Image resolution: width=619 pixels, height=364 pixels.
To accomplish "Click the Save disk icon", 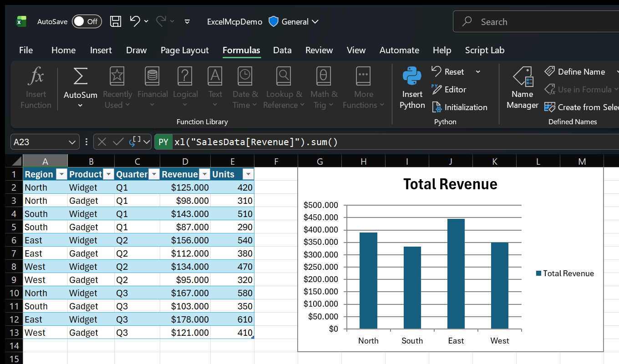I will pos(116,21).
